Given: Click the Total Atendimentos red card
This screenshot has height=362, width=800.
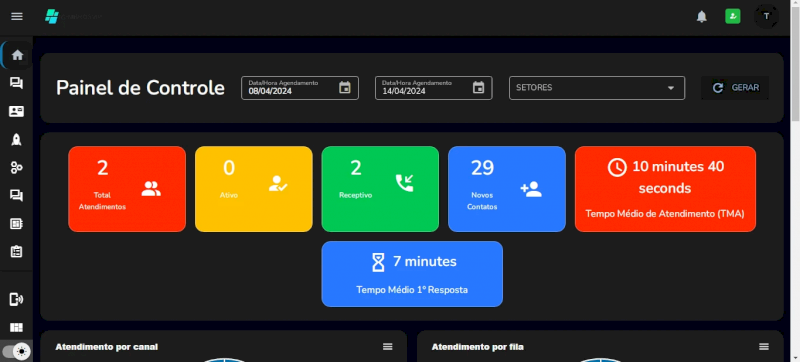Looking at the screenshot, I should 127,189.
